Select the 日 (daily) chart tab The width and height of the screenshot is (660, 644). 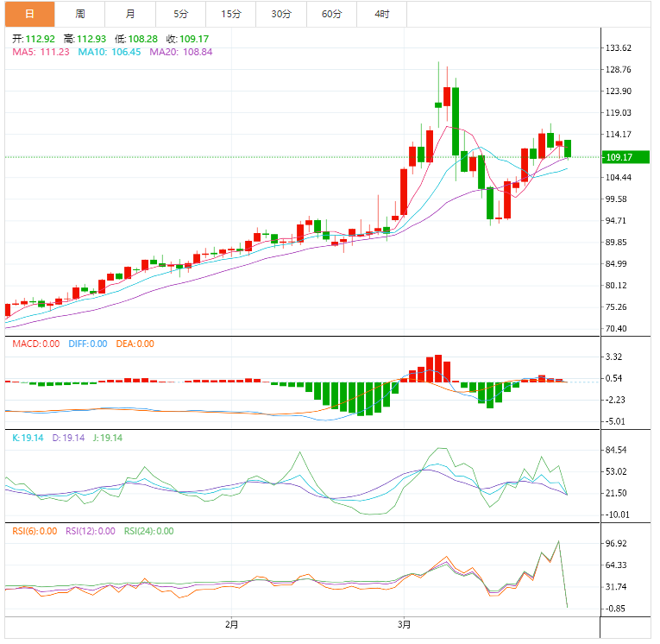29,14
